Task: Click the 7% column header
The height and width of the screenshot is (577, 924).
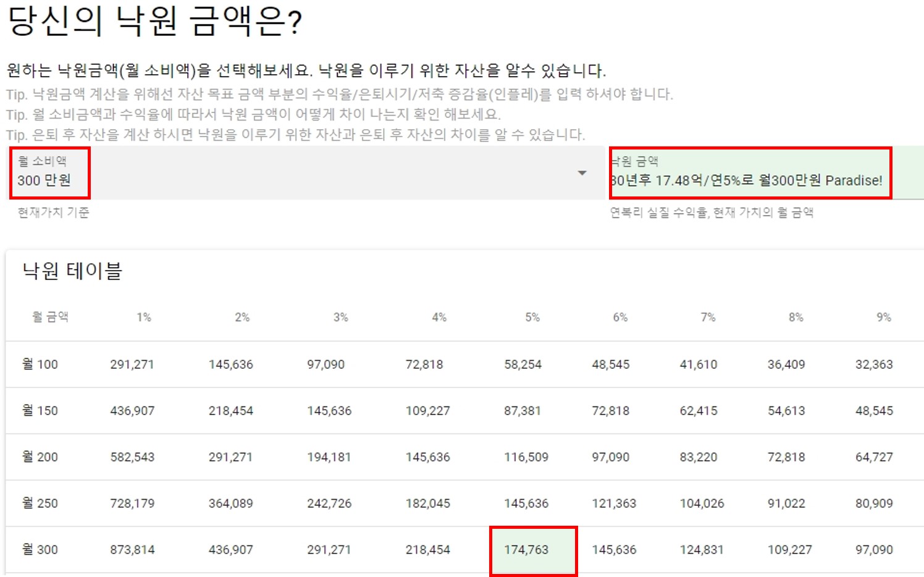Action: point(708,317)
